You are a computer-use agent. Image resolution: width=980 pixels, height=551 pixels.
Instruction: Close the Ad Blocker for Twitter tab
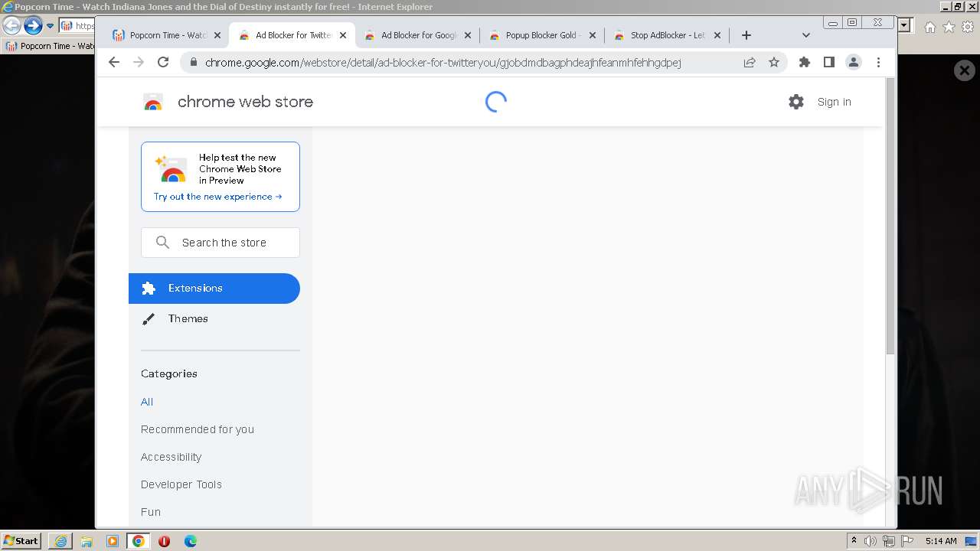click(343, 35)
